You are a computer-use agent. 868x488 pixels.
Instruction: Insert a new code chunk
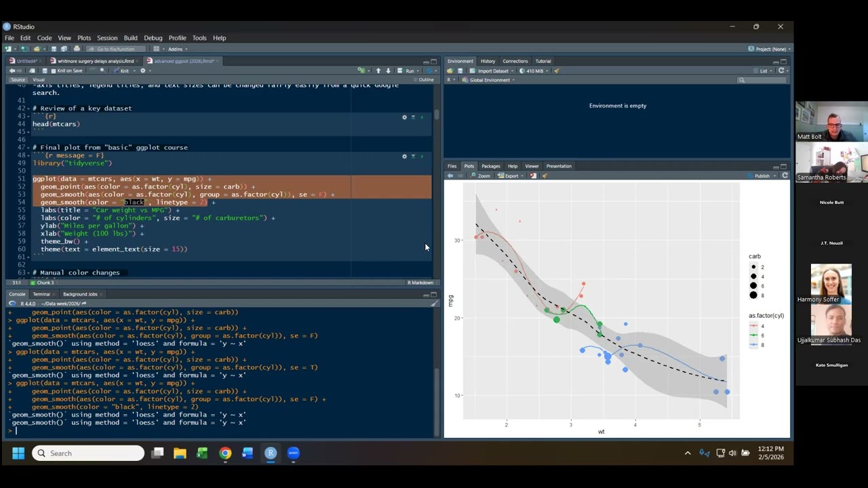tap(361, 70)
